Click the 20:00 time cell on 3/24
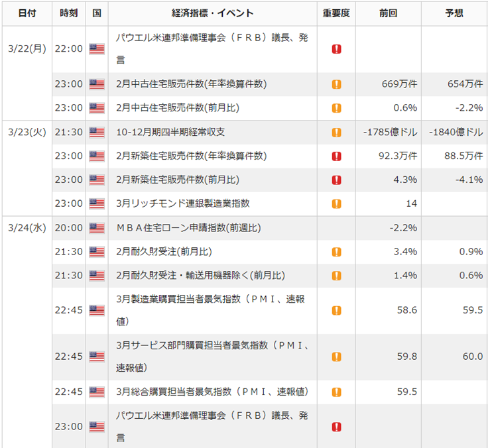This screenshot has height=448, width=488. tap(69, 228)
